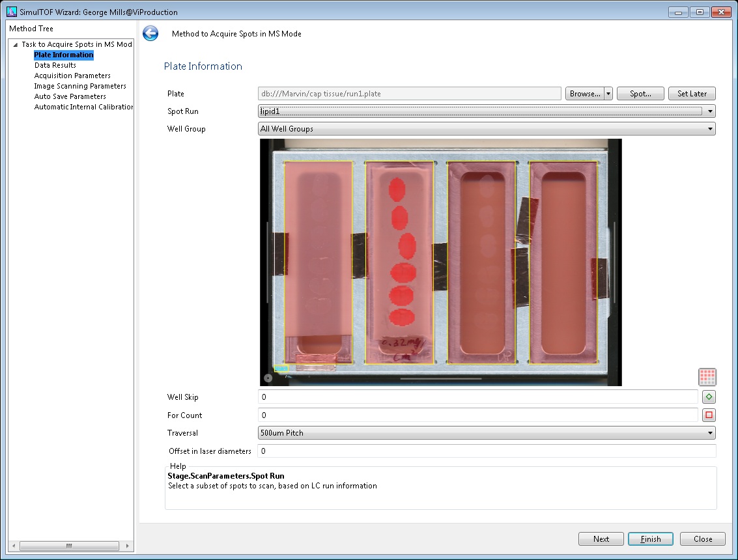Click the Set Later button
The width and height of the screenshot is (738, 560).
point(692,94)
